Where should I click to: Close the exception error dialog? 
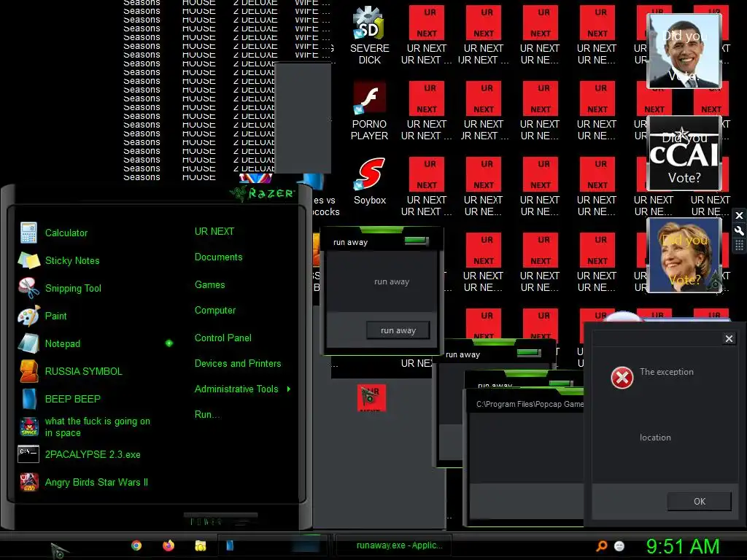click(729, 338)
